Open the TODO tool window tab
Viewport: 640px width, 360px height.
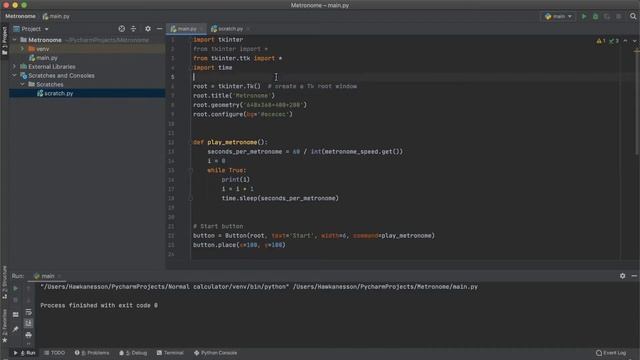click(x=55, y=353)
